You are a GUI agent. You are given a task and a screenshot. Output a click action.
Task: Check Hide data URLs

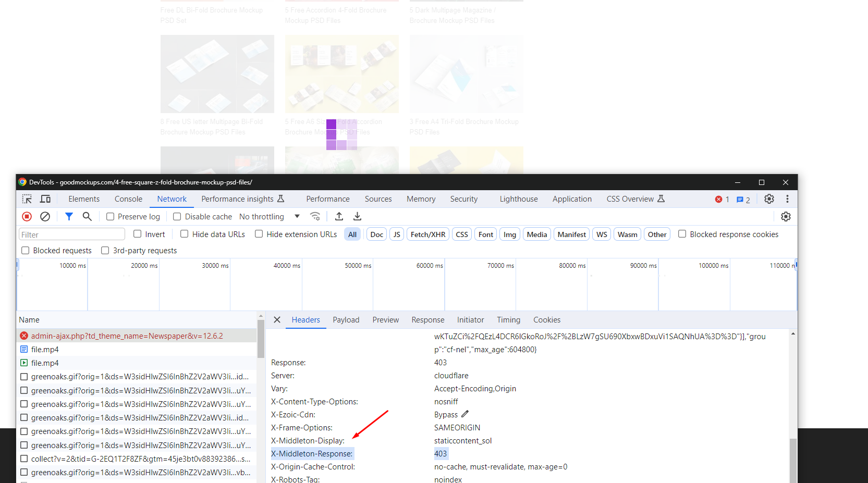pyautogui.click(x=185, y=234)
